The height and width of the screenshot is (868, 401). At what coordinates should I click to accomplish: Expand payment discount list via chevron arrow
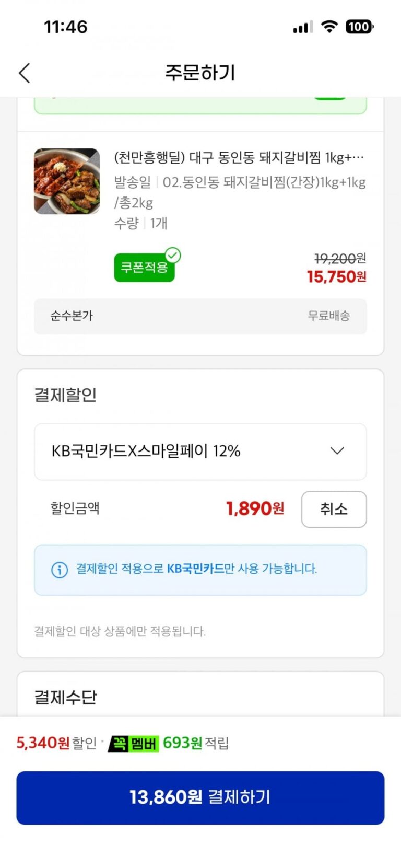pos(337,451)
